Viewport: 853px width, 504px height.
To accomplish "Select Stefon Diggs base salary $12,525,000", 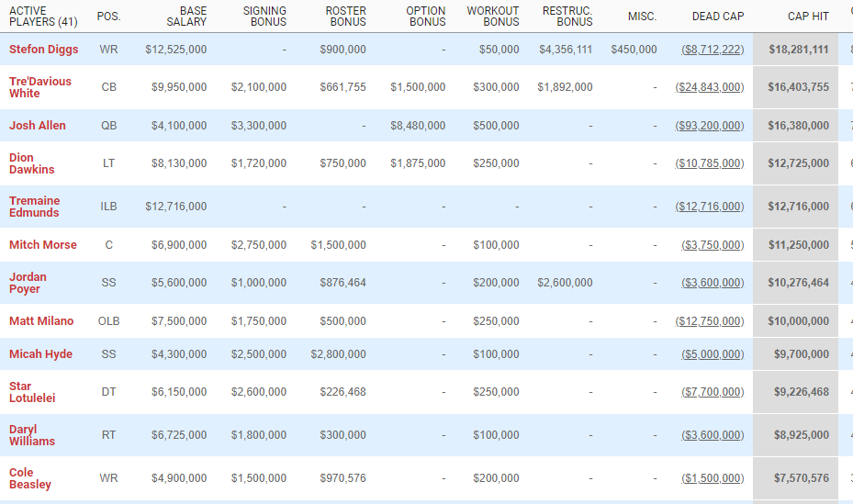I will [x=175, y=50].
